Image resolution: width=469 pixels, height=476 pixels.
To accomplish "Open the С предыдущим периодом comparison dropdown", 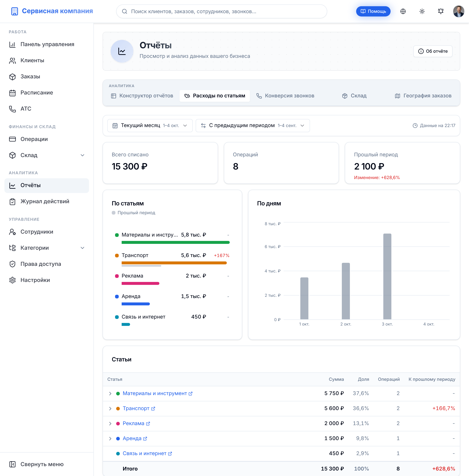I will click(x=252, y=126).
